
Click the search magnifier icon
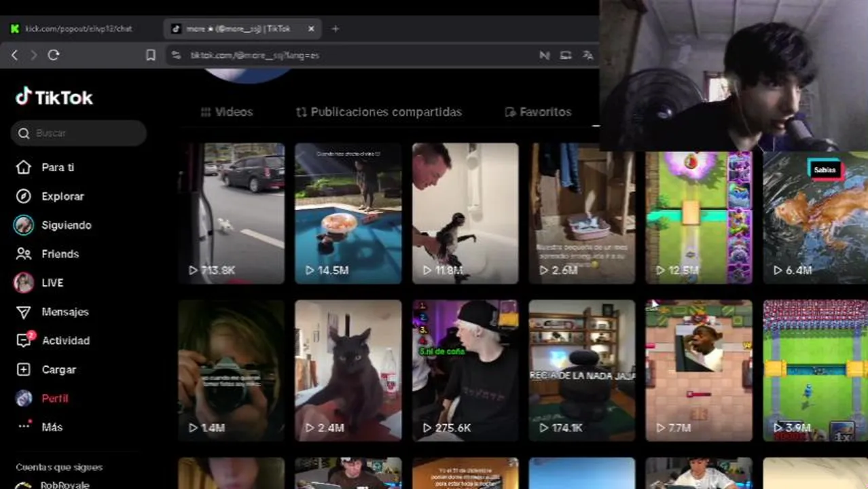click(x=24, y=133)
